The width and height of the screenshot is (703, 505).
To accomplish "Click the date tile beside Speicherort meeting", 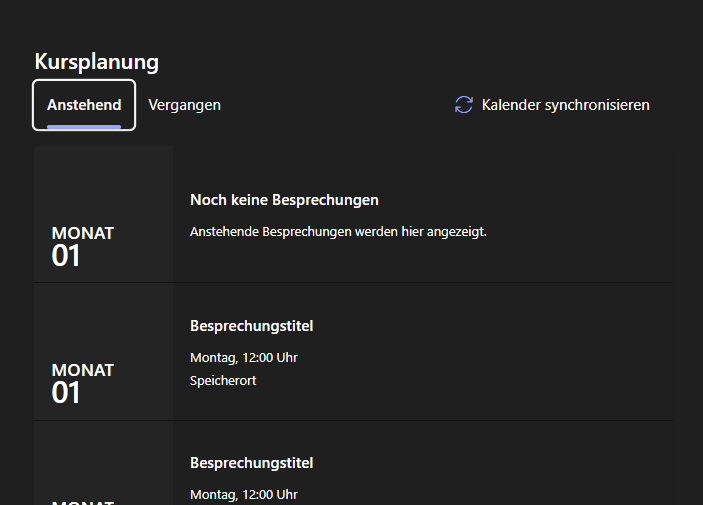I will (104, 352).
